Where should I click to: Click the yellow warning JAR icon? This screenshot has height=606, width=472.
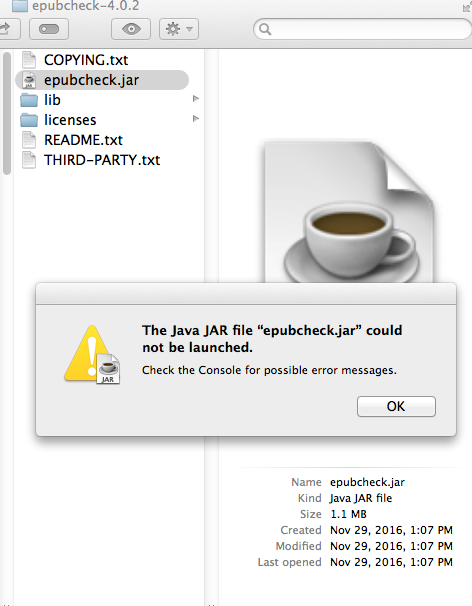tap(92, 355)
